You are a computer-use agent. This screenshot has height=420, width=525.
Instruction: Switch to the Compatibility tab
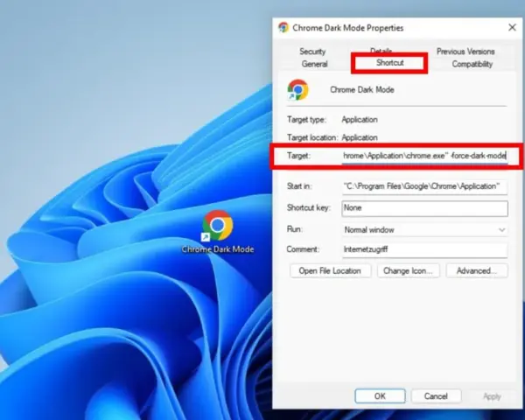pyautogui.click(x=472, y=64)
